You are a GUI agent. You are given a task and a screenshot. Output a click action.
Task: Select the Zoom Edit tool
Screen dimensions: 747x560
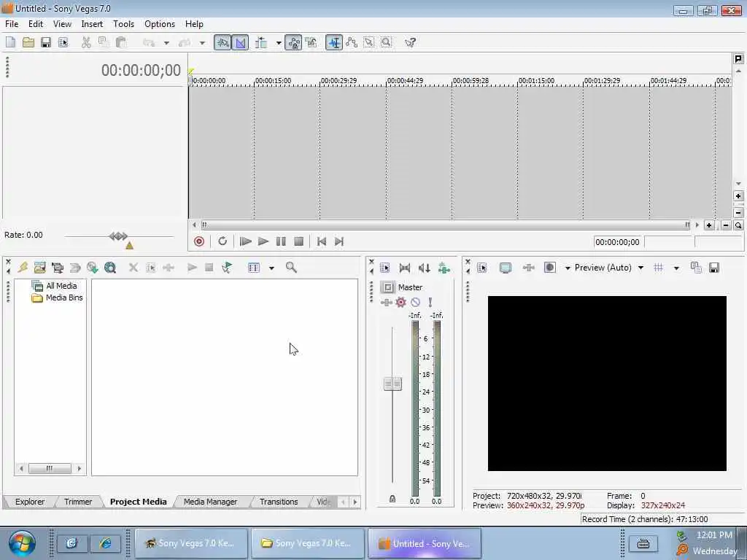pos(387,42)
